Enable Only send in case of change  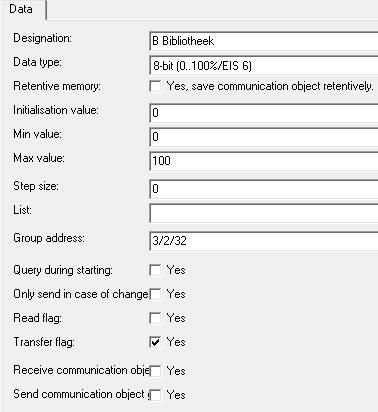pos(155,294)
